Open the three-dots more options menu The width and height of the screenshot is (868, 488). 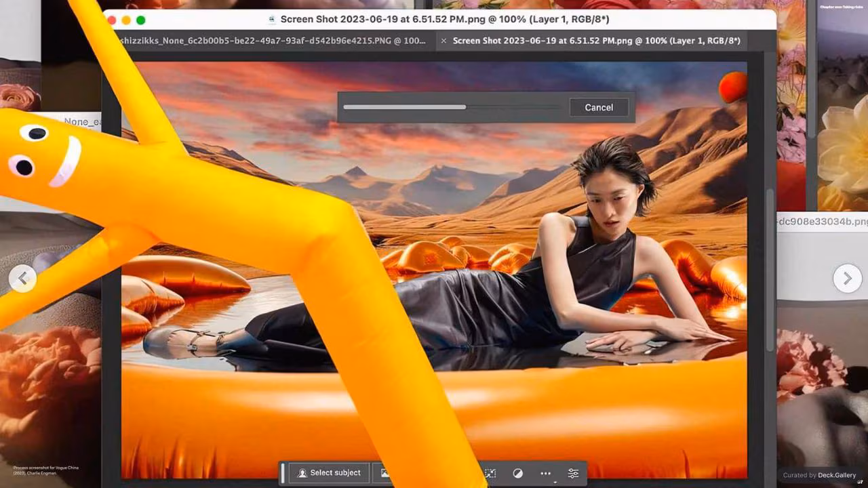pos(545,473)
